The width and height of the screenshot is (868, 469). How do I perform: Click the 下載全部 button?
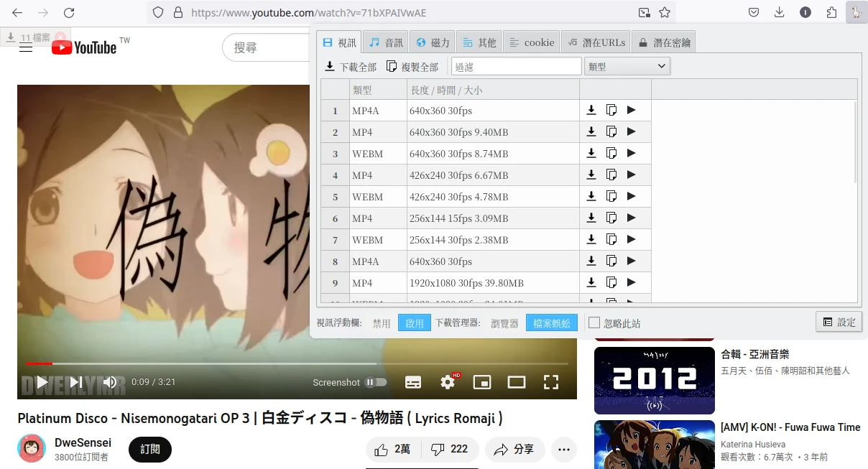point(351,66)
